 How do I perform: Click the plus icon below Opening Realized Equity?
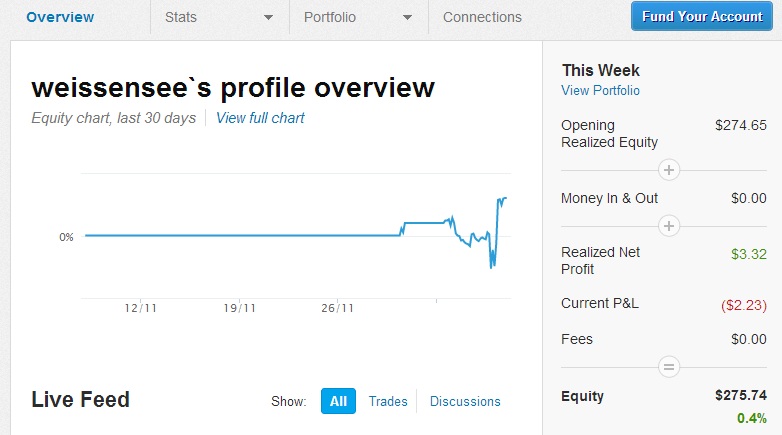point(670,170)
